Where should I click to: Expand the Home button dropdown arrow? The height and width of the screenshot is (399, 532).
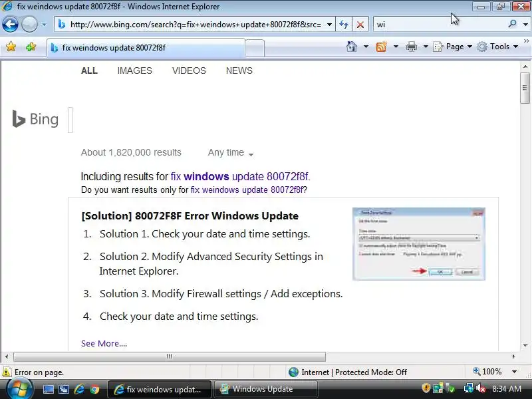[x=366, y=47]
